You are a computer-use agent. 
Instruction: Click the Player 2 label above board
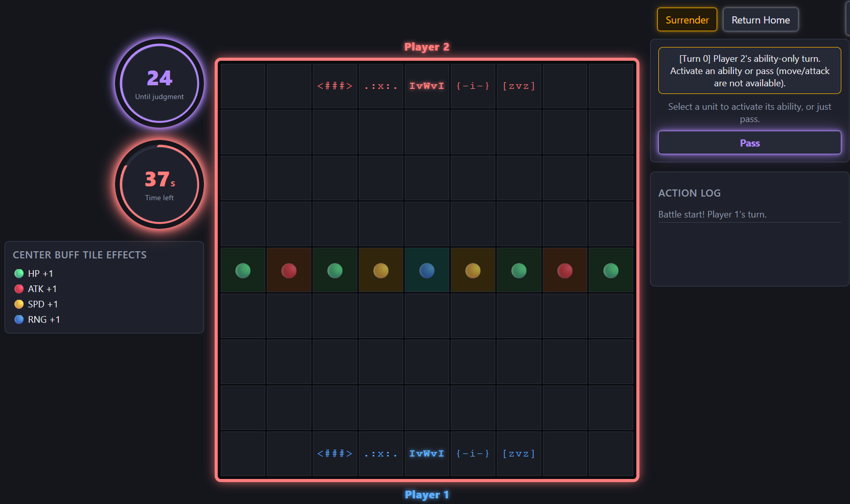[427, 47]
